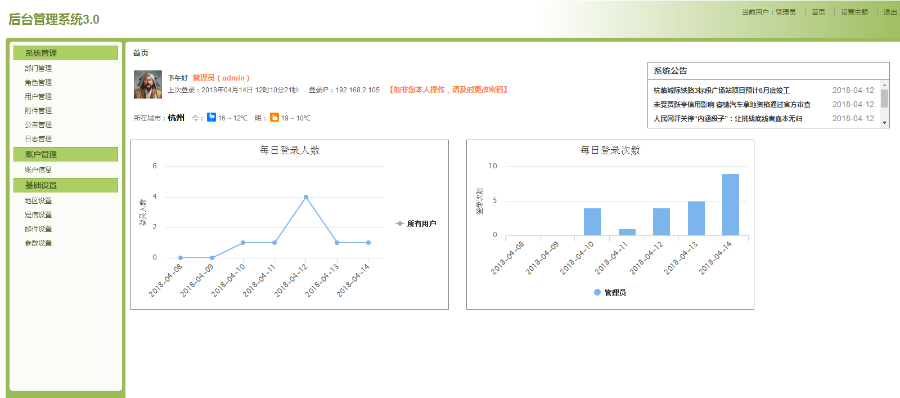Click the 2018-04-10 data point on line chart

click(243, 242)
